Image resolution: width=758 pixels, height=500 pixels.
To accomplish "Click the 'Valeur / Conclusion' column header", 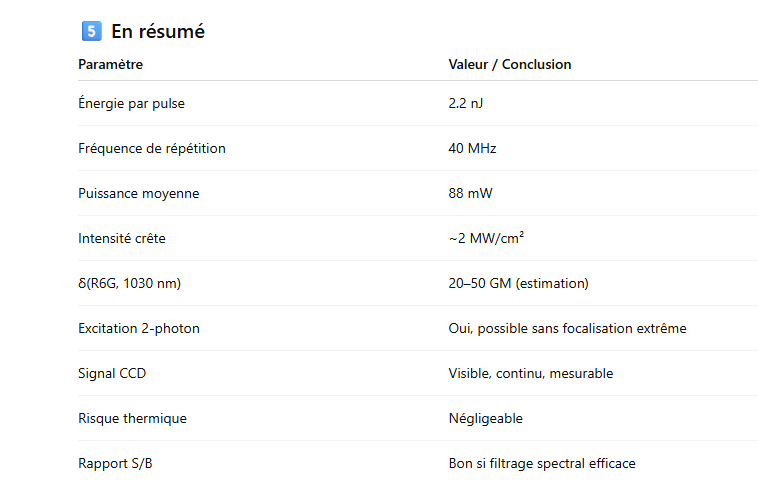I will coord(509,64).
